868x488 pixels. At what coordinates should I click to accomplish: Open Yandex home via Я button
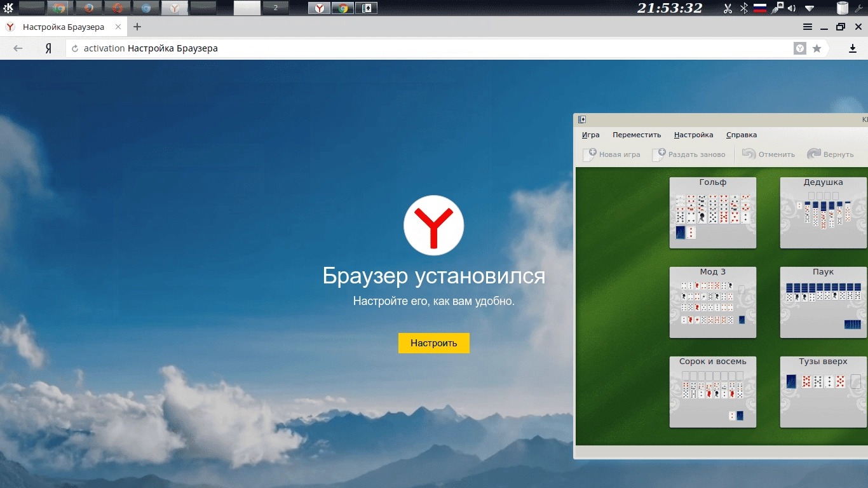pyautogui.click(x=48, y=48)
